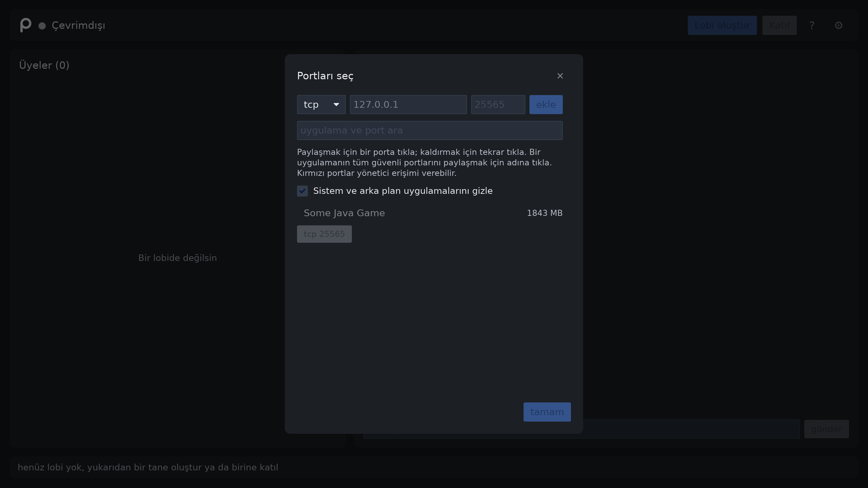Click the chat message input field
Viewport: 868px width, 488px height.
pos(691,429)
